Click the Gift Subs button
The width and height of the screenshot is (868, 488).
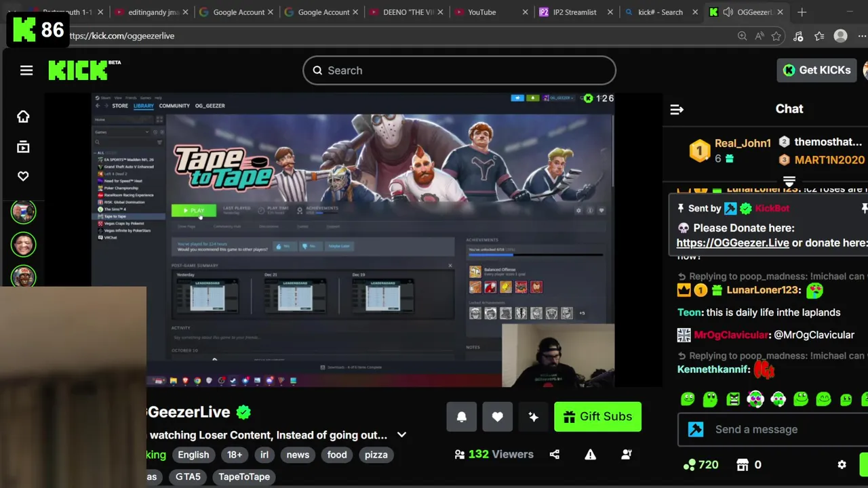click(x=597, y=417)
